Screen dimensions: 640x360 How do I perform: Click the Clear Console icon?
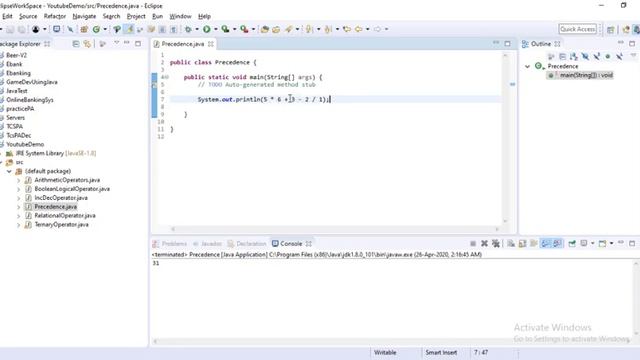click(x=511, y=244)
